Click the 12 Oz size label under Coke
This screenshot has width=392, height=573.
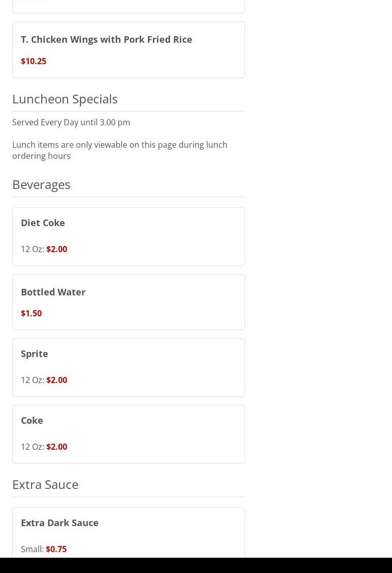tap(32, 447)
